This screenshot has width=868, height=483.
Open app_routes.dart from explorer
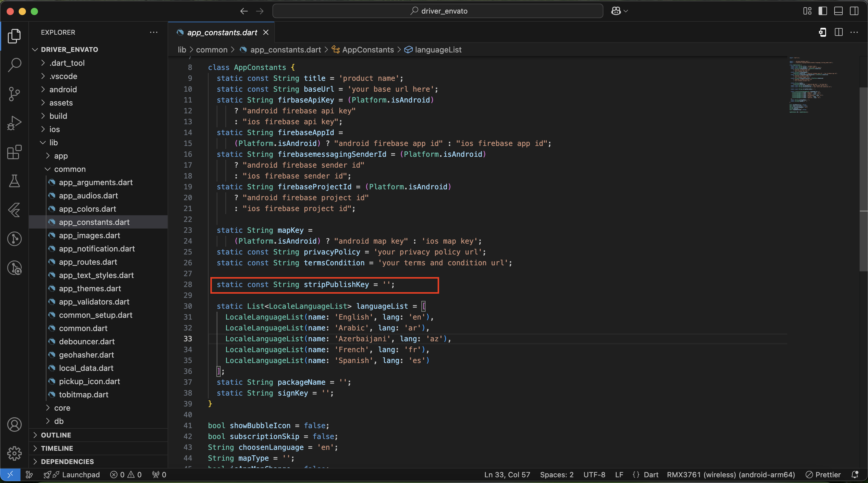click(88, 262)
